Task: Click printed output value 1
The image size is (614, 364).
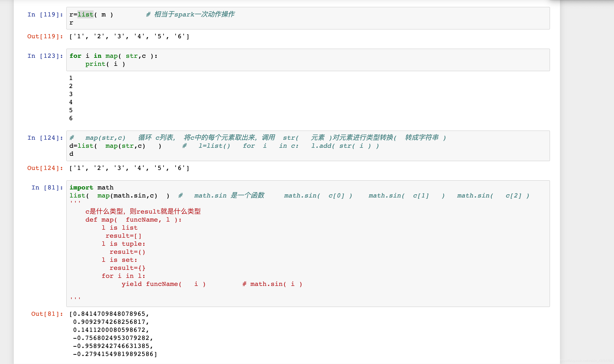Action: [x=71, y=78]
